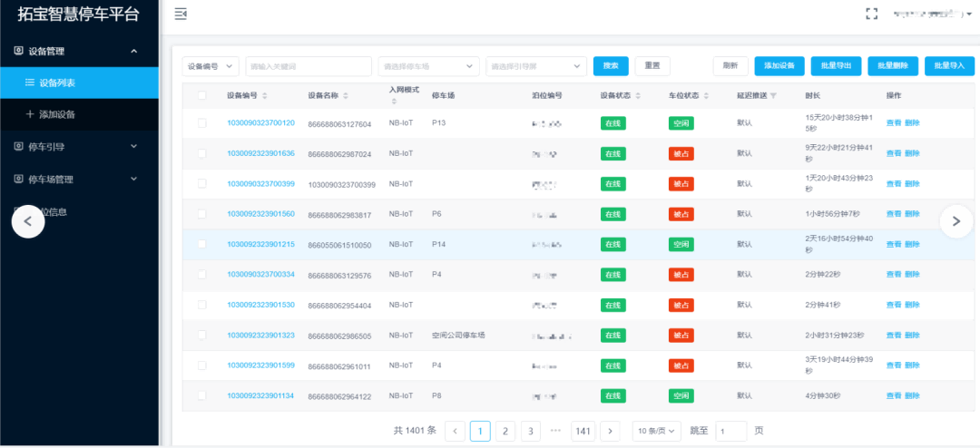This screenshot has width=980, height=448.
Task: Open the 延迟推送 column filter icon
Action: [x=773, y=96]
